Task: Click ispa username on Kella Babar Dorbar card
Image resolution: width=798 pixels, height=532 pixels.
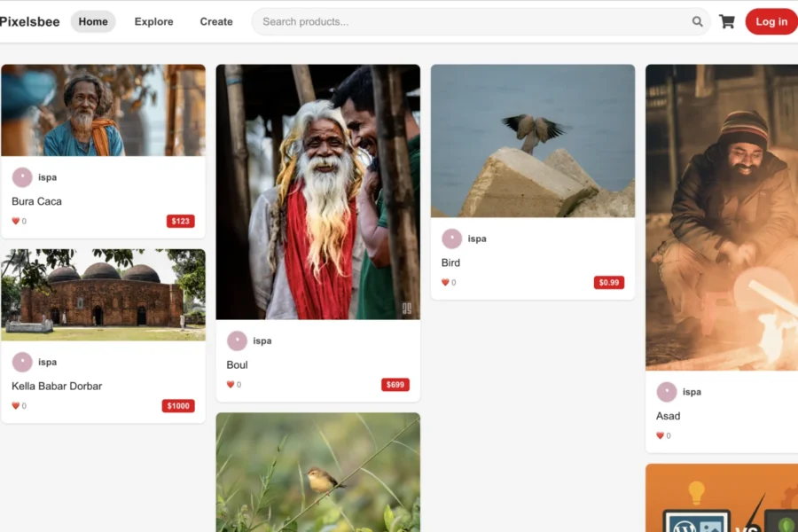Action: tap(47, 362)
